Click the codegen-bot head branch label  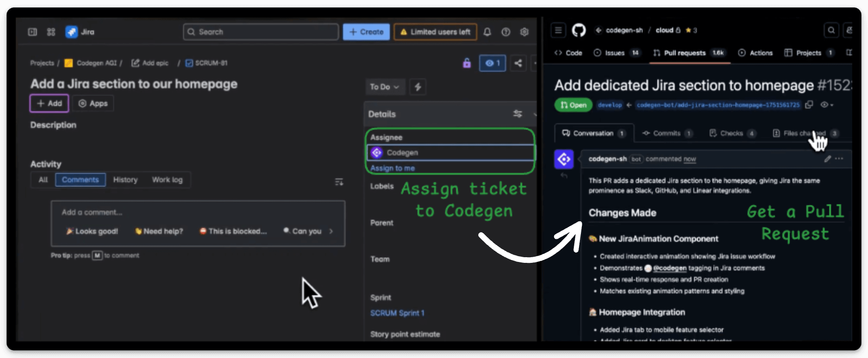tap(718, 105)
